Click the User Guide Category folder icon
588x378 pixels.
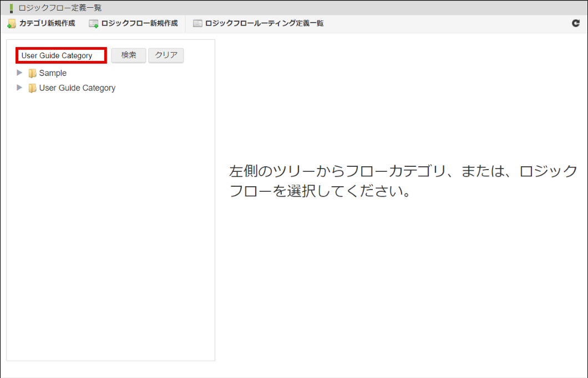pos(33,88)
